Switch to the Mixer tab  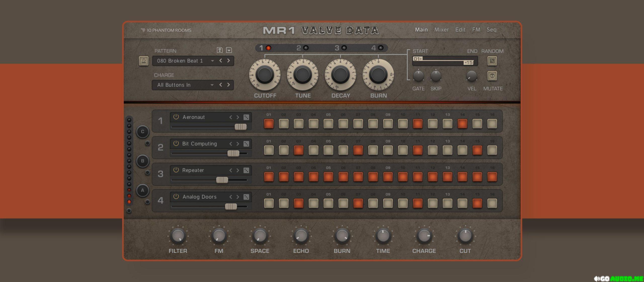pos(441,30)
